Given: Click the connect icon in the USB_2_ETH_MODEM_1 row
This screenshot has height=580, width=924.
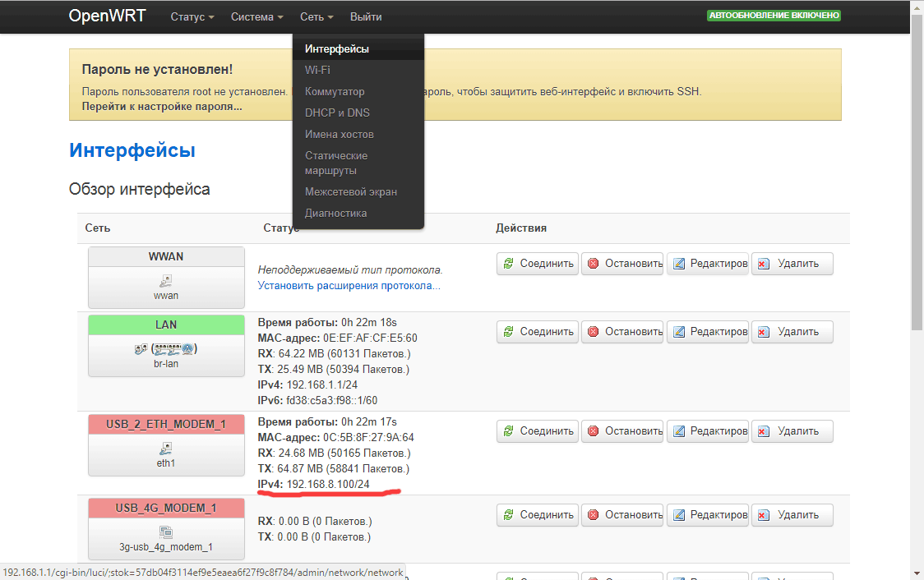Looking at the screenshot, I should [x=508, y=431].
